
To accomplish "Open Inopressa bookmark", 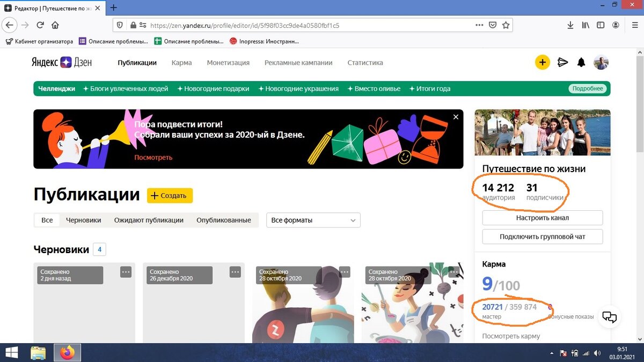I will click(x=264, y=41).
